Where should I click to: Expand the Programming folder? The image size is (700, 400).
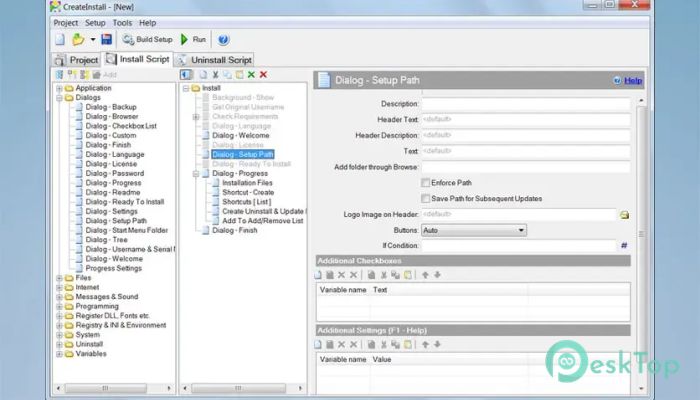[x=59, y=307]
